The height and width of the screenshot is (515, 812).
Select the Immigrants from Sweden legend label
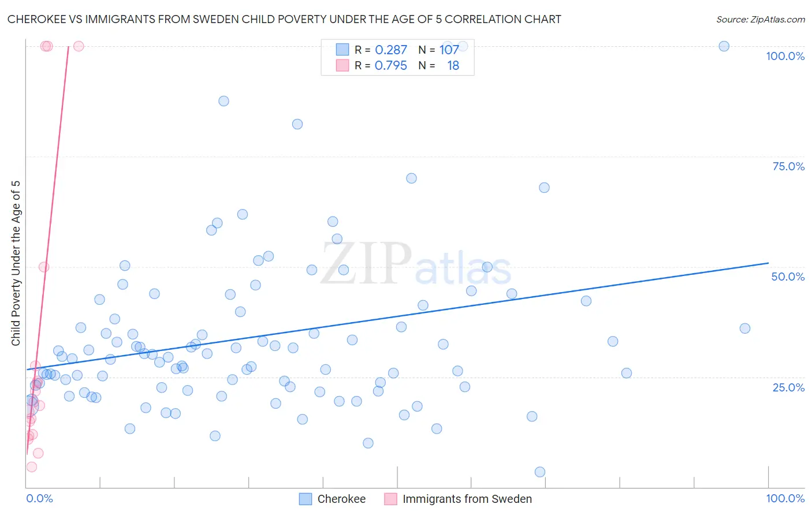467,499
